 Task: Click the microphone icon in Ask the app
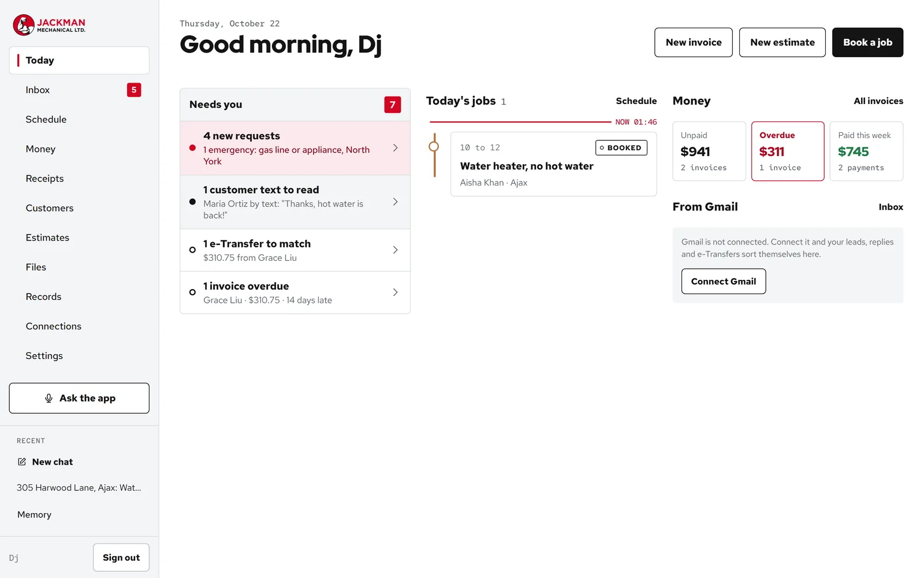pos(49,398)
